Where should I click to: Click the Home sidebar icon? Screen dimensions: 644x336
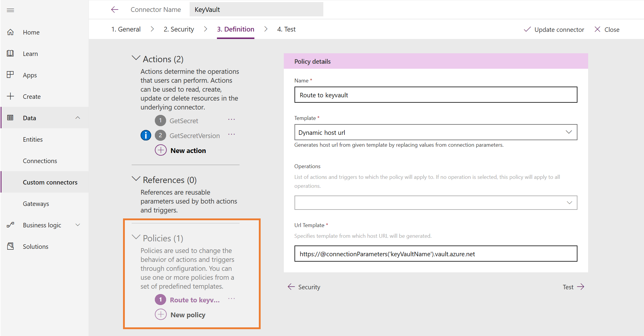tap(11, 32)
